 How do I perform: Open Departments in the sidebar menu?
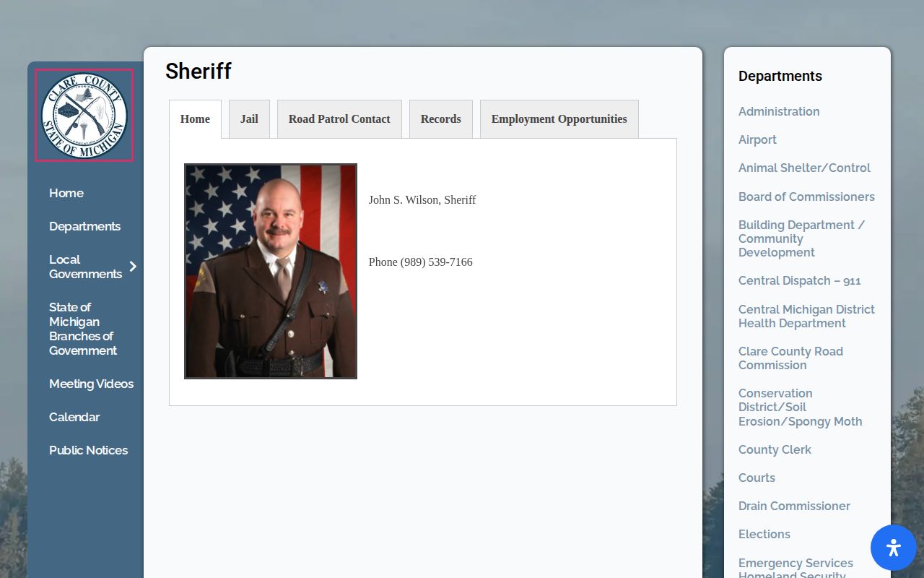click(84, 226)
